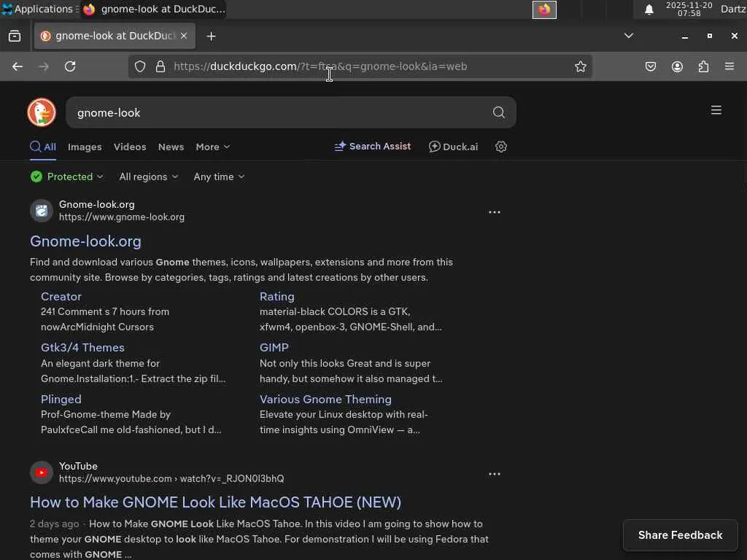Click the '2 days ago' video date text
Image resolution: width=747 pixels, height=560 pixels.
[54, 524]
